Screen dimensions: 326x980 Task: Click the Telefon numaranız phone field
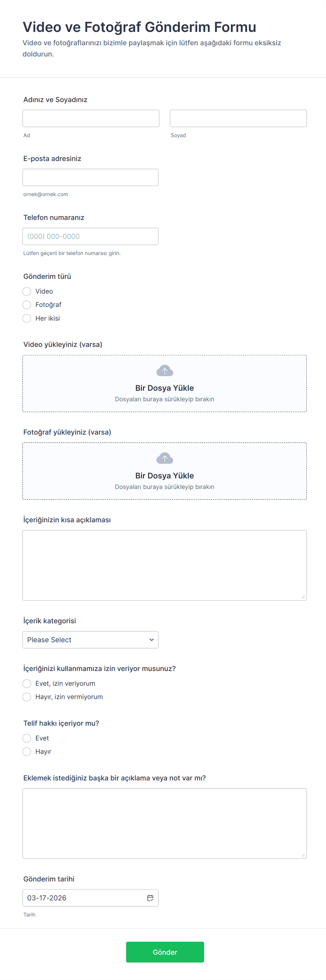[x=90, y=236]
